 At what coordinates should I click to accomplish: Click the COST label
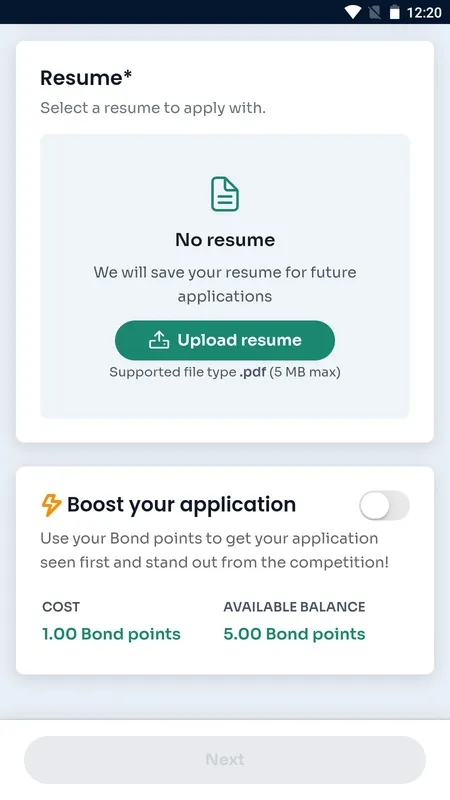[61, 607]
